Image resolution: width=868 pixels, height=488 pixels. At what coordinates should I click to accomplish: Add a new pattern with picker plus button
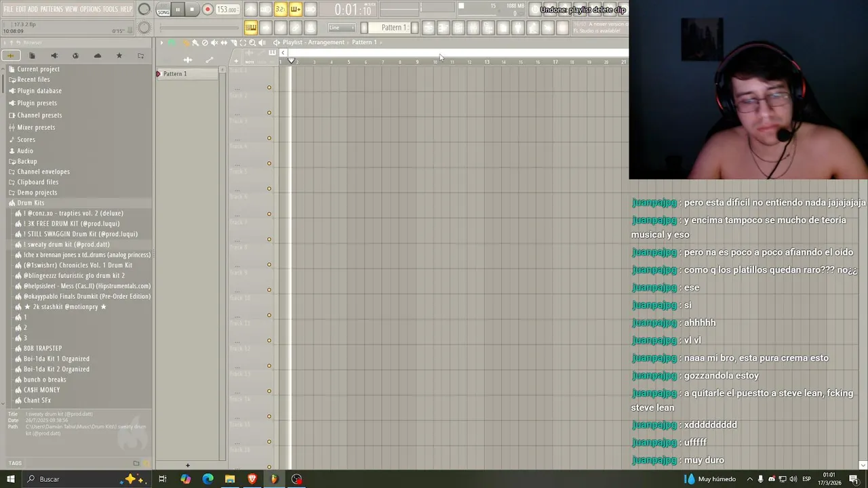click(188, 466)
